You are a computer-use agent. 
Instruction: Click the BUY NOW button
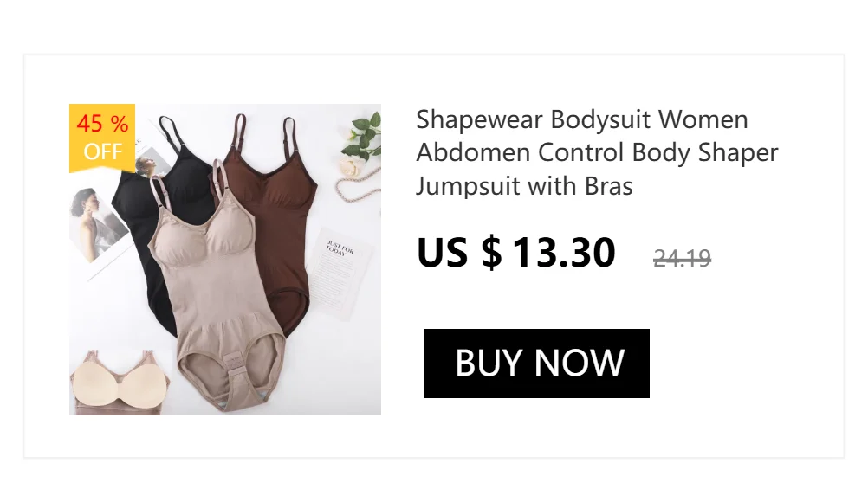click(x=536, y=364)
